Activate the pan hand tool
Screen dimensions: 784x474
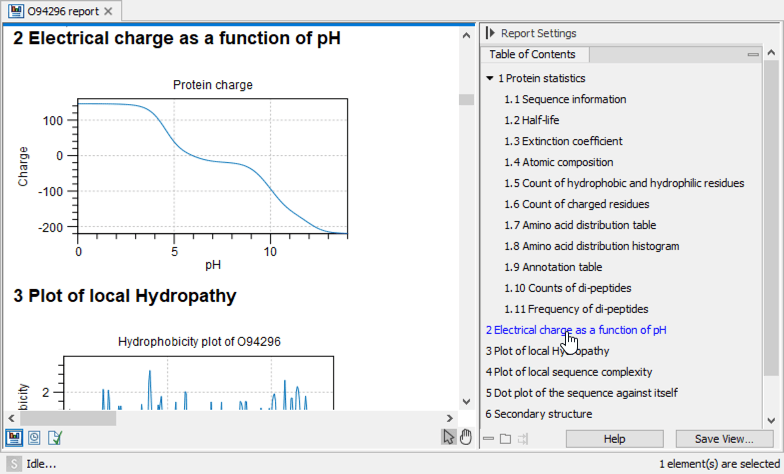coord(465,437)
